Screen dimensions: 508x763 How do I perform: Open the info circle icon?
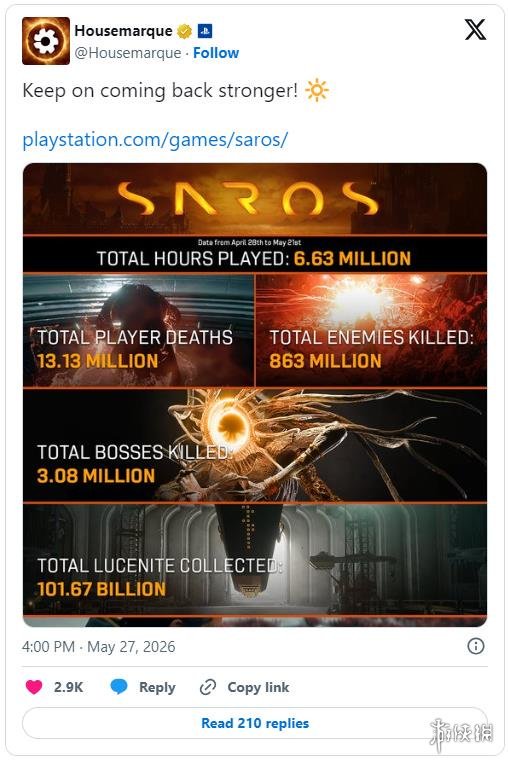(x=475, y=646)
